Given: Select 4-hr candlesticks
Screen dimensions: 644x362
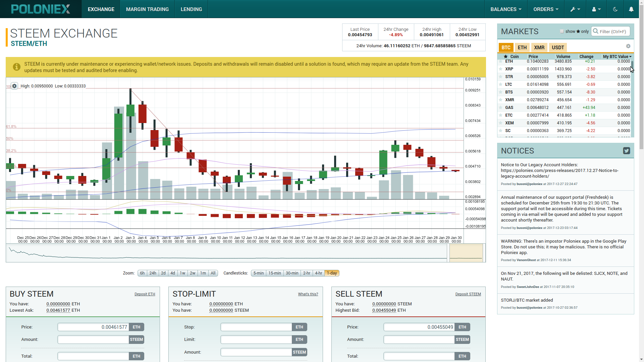Looking at the screenshot, I should (x=319, y=273).
